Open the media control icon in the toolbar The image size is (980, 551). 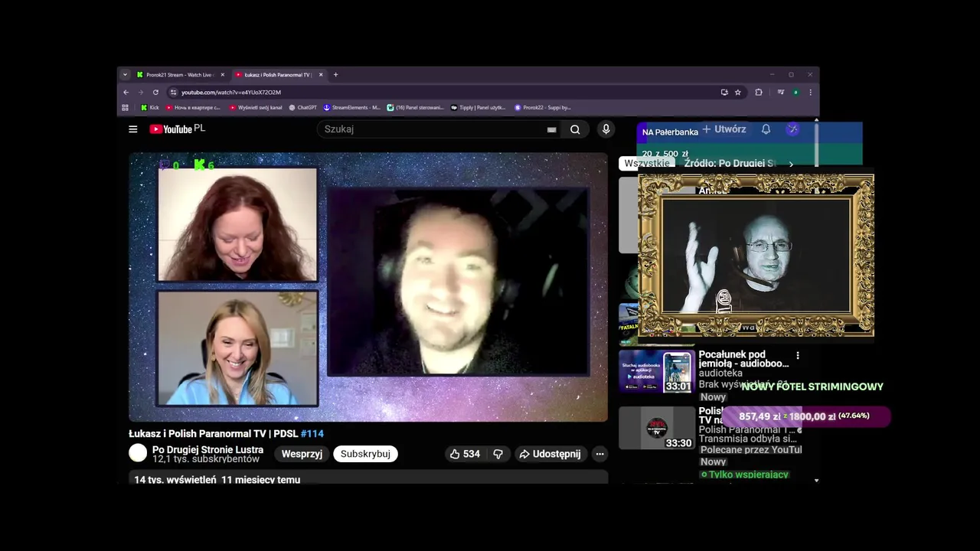pos(780,92)
